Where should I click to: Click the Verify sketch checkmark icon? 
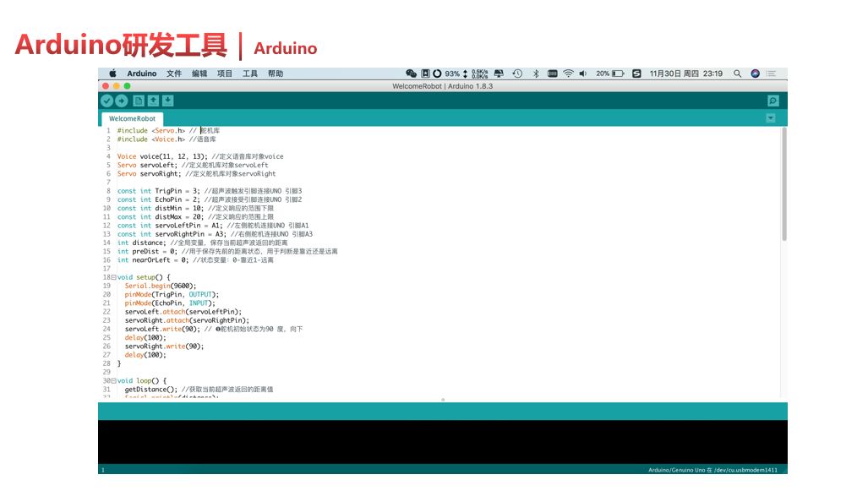click(x=106, y=101)
